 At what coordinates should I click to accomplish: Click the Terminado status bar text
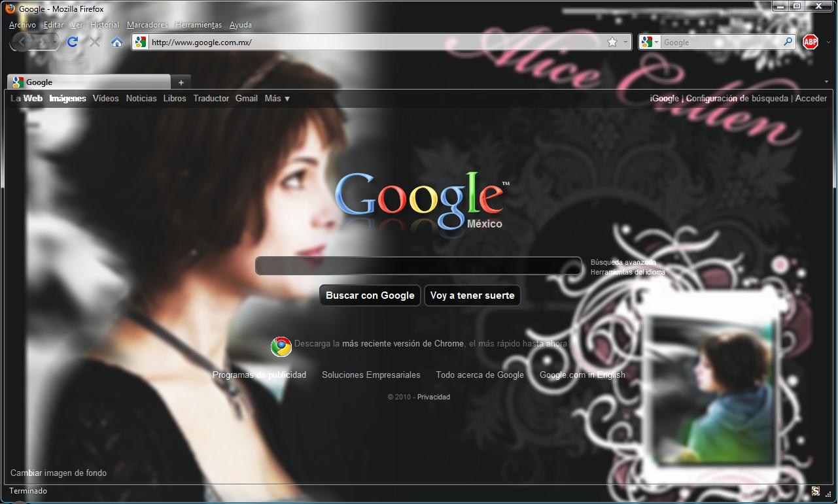(x=28, y=491)
